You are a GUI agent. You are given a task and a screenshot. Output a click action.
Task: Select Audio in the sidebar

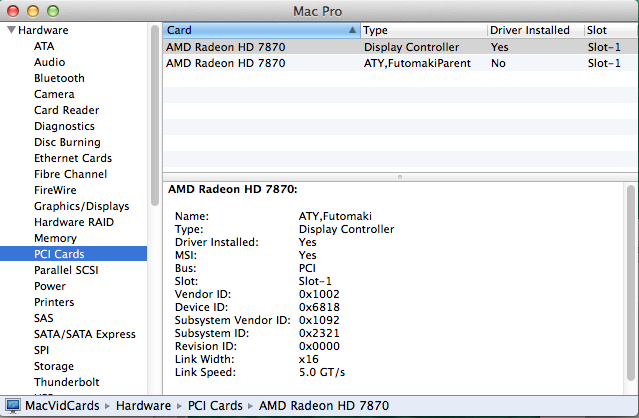tap(49, 62)
